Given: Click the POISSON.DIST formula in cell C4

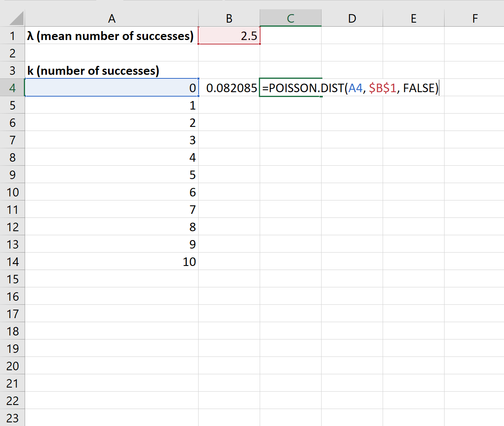Looking at the screenshot, I should click(350, 88).
